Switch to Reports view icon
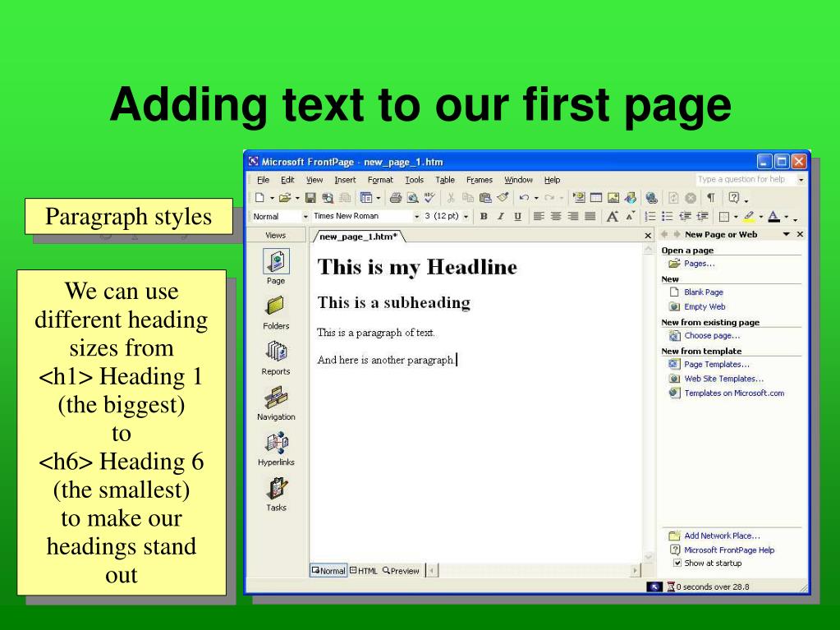The image size is (840, 630). click(x=275, y=352)
